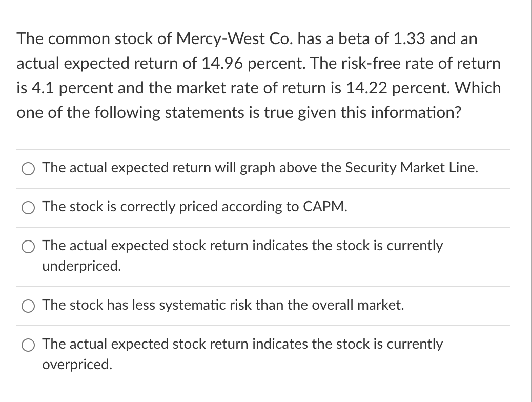The width and height of the screenshot is (532, 402).
Task: Click 'less systematic risk' answer label
Action: pyautogui.click(x=223, y=305)
